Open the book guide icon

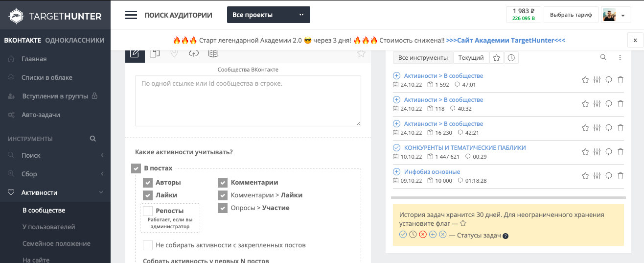coord(213,53)
